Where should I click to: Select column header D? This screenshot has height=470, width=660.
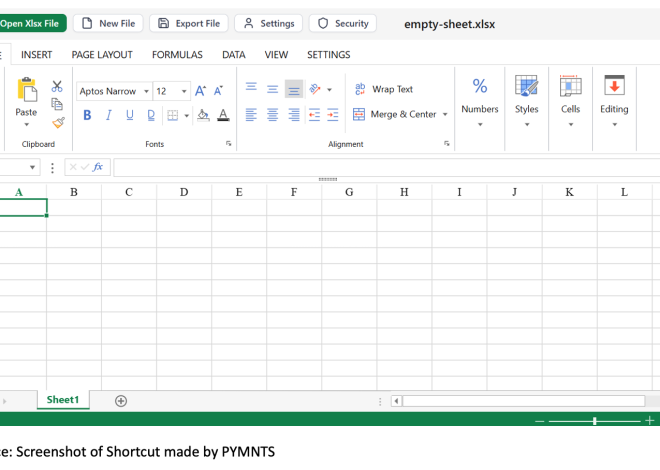coord(184,192)
